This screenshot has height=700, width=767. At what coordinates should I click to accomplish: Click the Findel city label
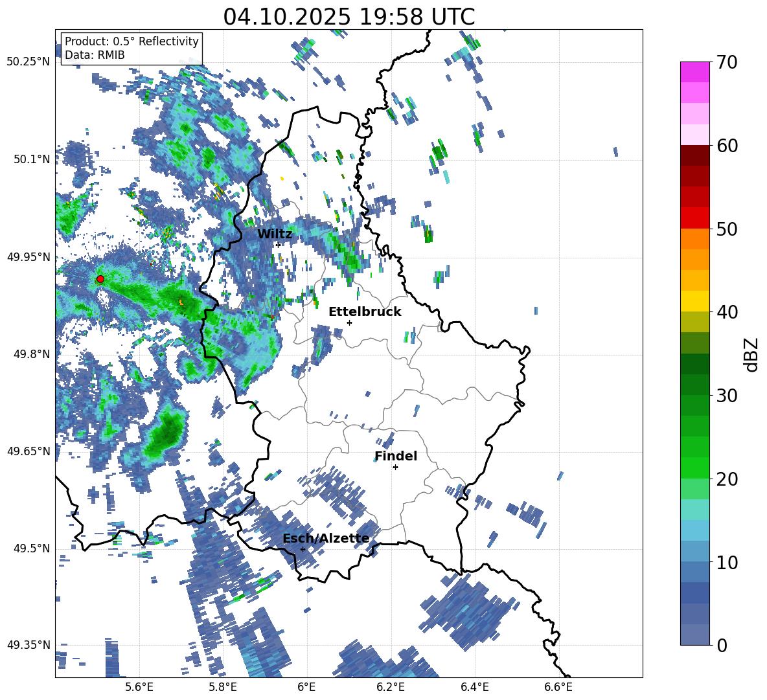396,456
